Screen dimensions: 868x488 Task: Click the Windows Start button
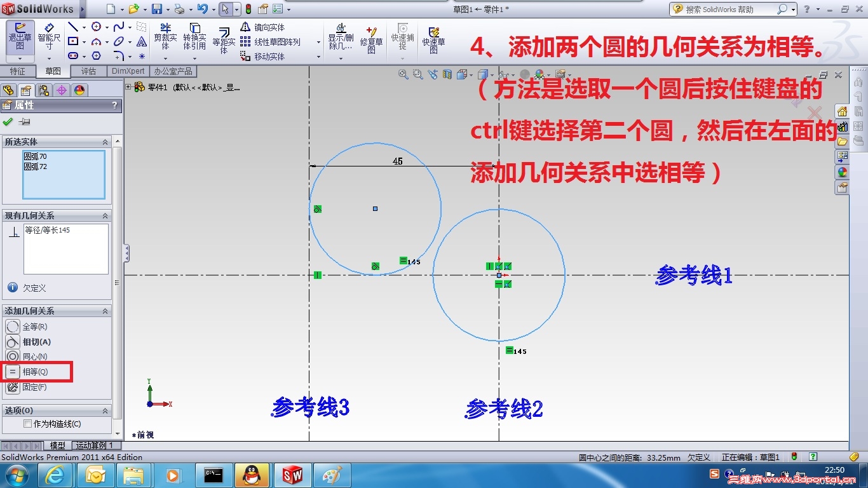click(17, 475)
